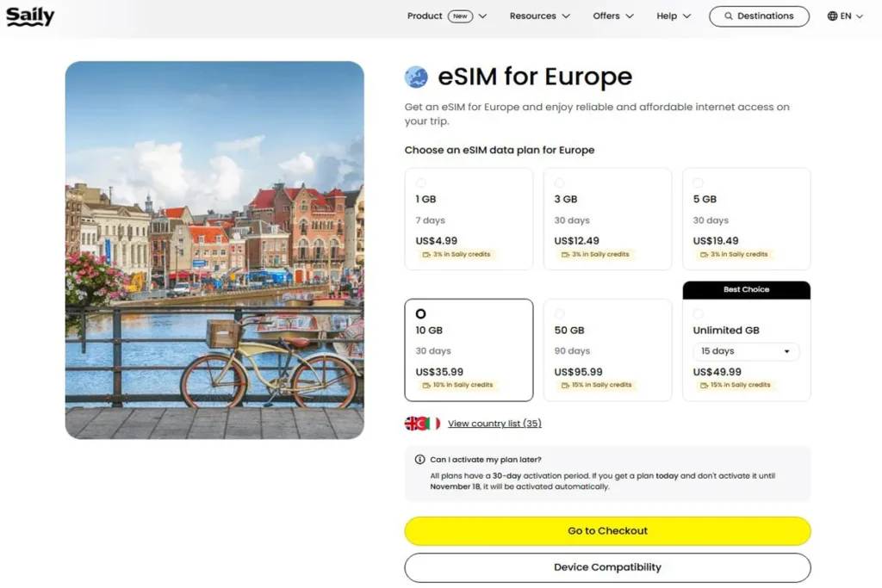The width and height of the screenshot is (882, 588).
Task: Expand the EN language dropdown
Action: click(x=858, y=15)
